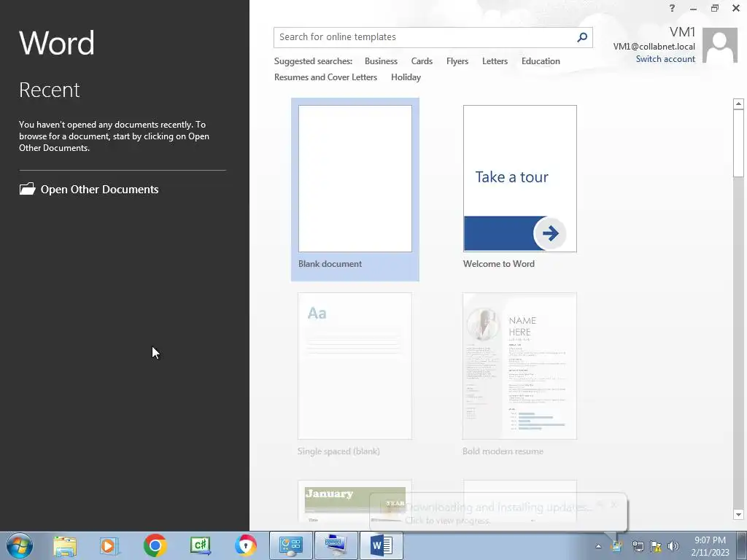
Task: Select the January calendar template thumbnail
Action: tap(355, 501)
